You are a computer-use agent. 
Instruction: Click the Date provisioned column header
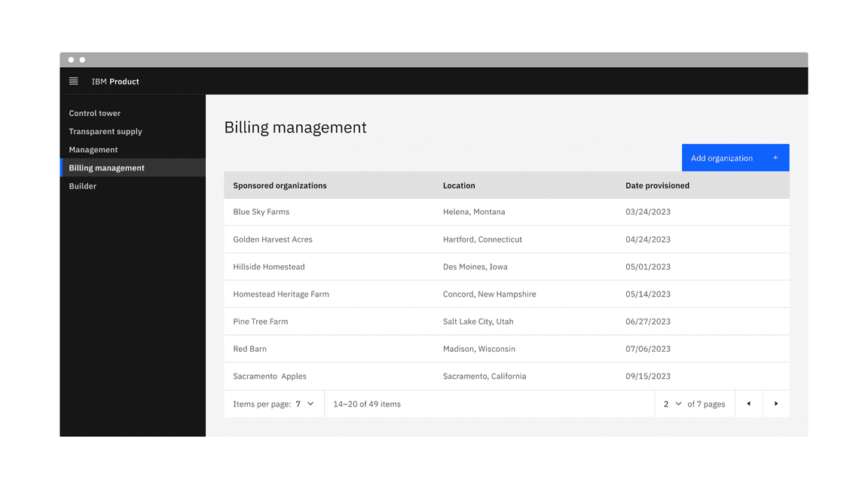[657, 185]
